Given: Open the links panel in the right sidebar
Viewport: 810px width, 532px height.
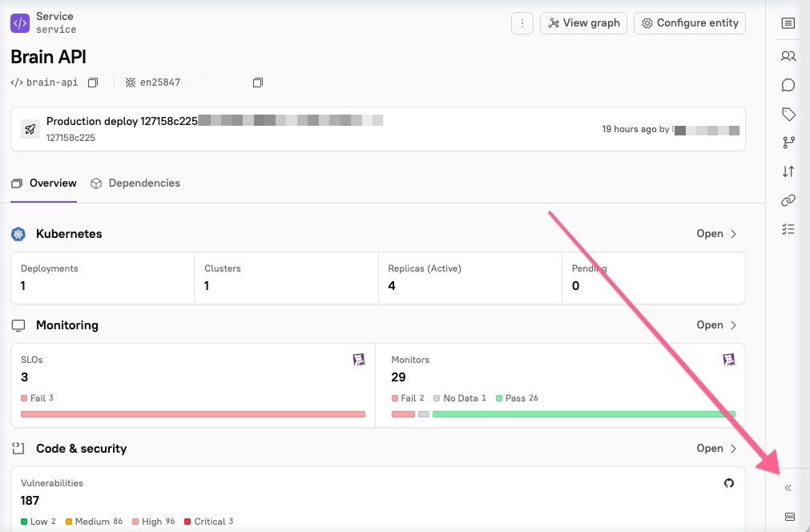Looking at the screenshot, I should click(788, 200).
